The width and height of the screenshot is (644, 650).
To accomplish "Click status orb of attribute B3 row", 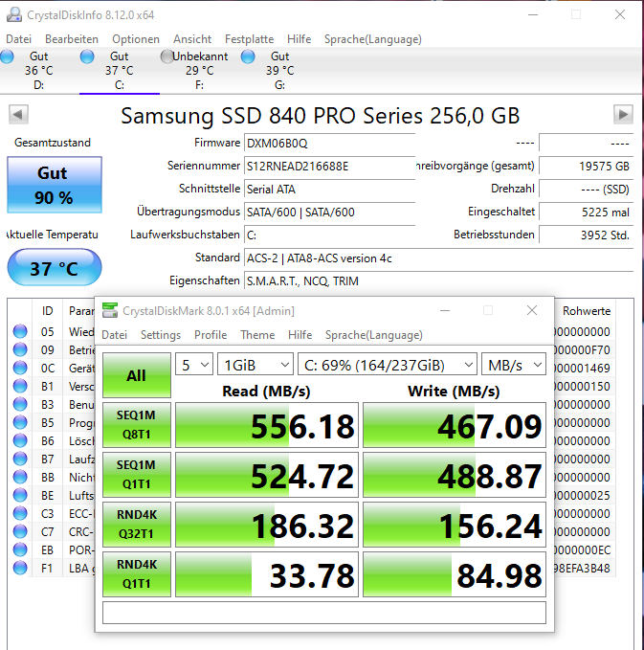I will tap(20, 404).
